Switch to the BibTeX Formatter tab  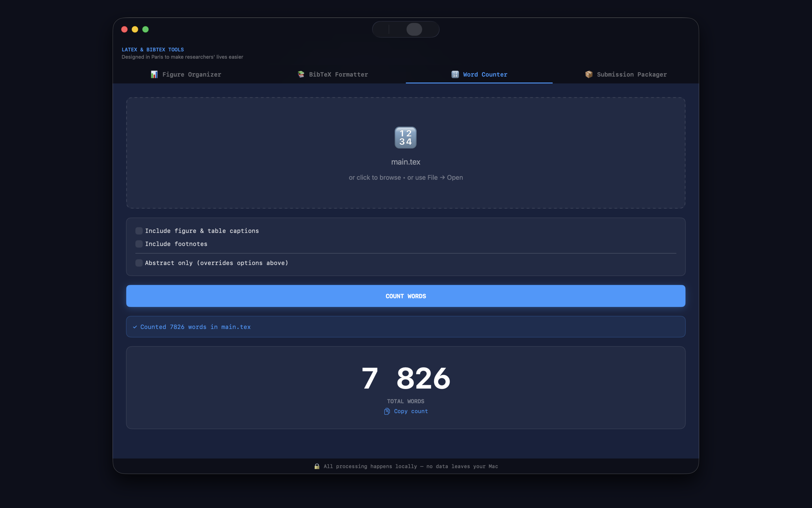[332, 75]
